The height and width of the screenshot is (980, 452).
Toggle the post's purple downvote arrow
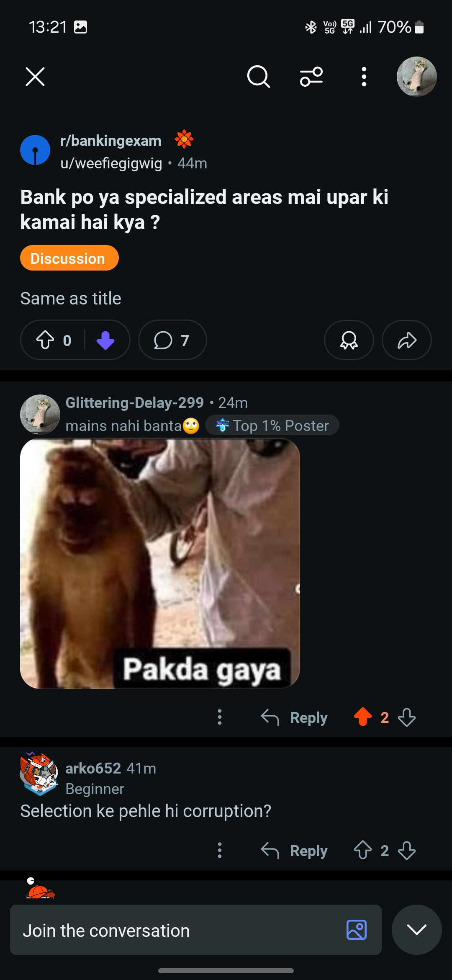105,340
